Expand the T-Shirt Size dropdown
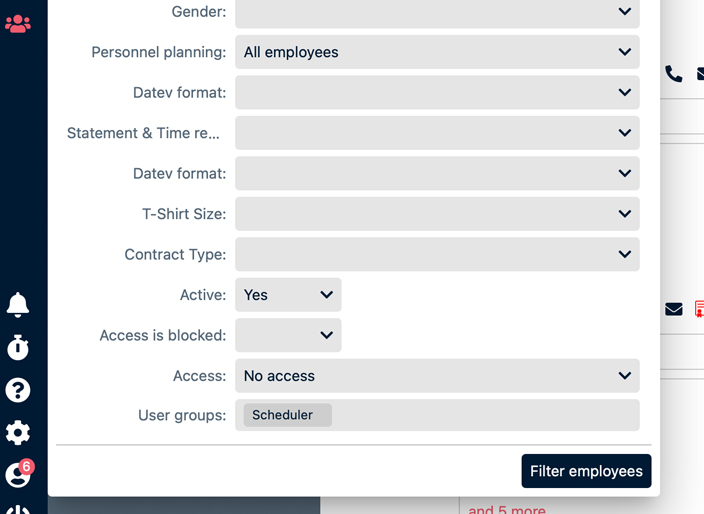The image size is (704, 514). (437, 214)
